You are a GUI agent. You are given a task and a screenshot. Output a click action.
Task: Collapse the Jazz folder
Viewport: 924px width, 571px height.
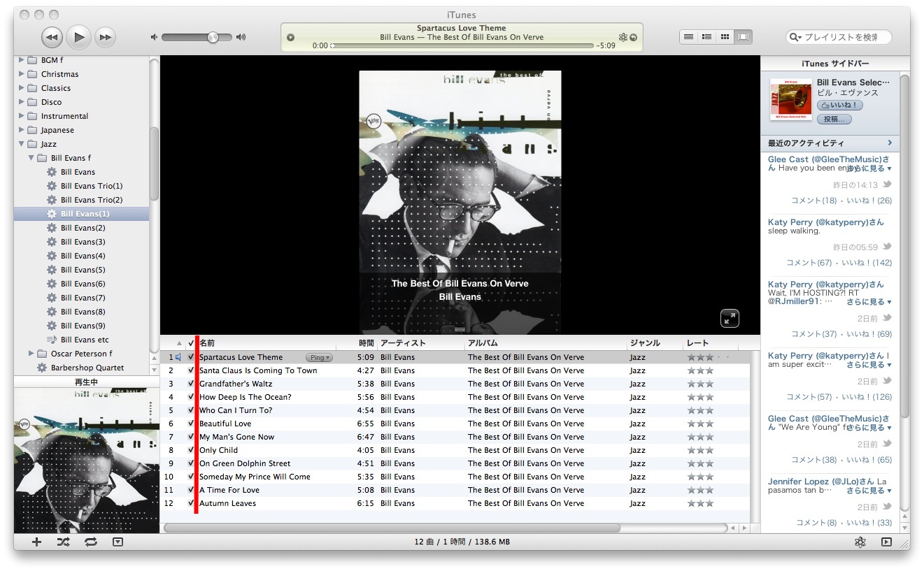(x=22, y=144)
